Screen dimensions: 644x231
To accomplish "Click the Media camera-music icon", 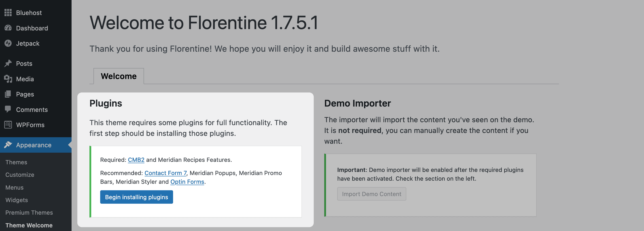I will click(x=8, y=79).
